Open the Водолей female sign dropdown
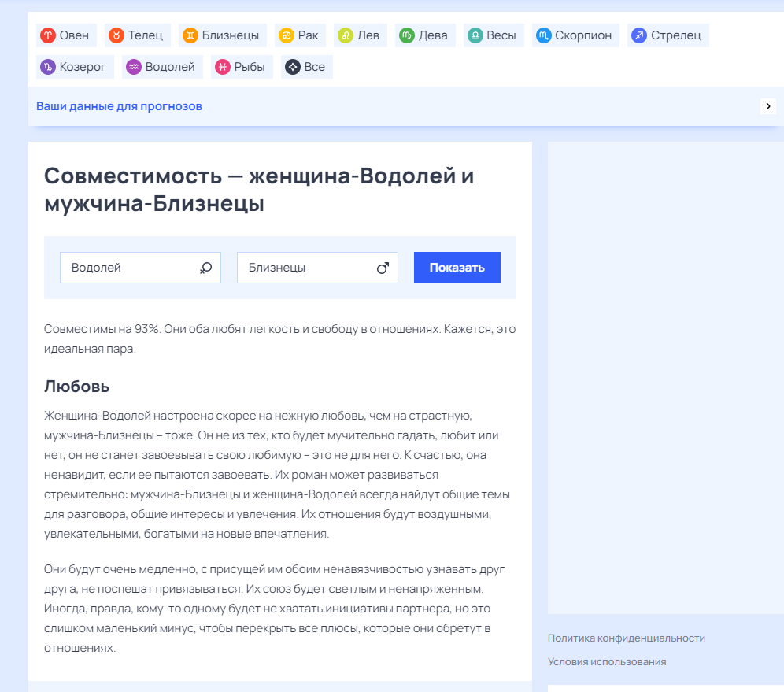 (140, 268)
